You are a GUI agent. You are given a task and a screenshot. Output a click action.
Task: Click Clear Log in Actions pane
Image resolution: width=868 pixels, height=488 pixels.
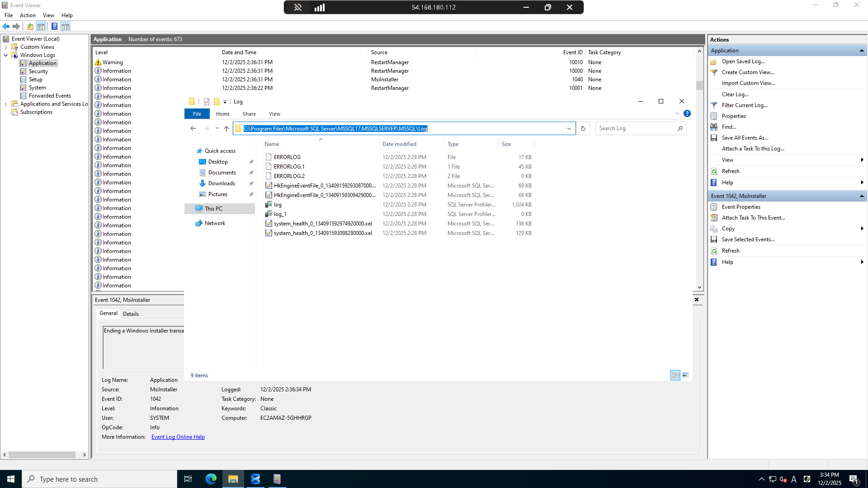tap(735, 94)
